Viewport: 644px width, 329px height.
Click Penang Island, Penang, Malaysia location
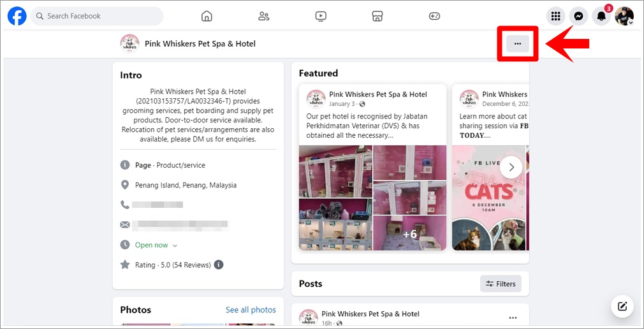186,186
